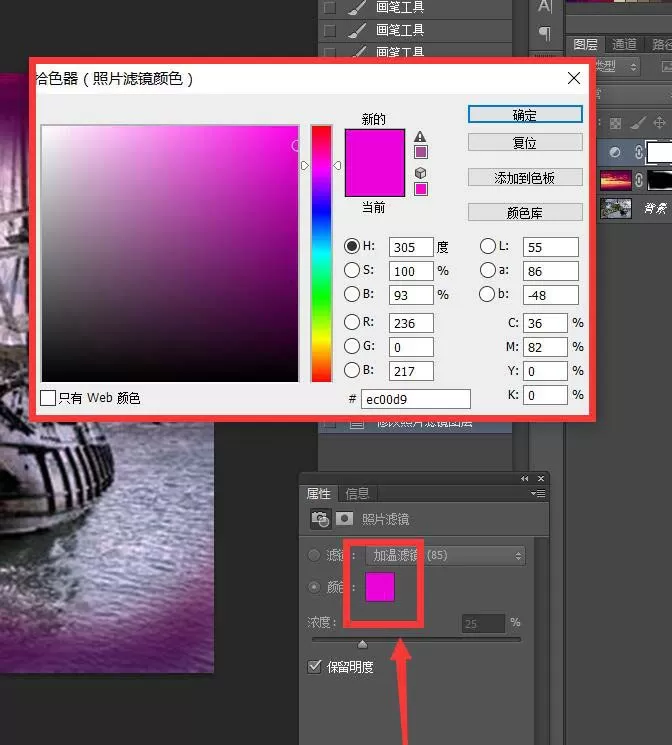The height and width of the screenshot is (745, 672).
Task: Click the 复位 button
Action: 525,143
